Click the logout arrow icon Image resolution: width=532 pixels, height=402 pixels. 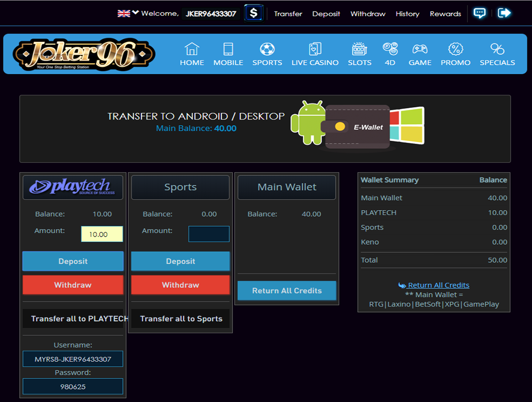click(x=504, y=13)
